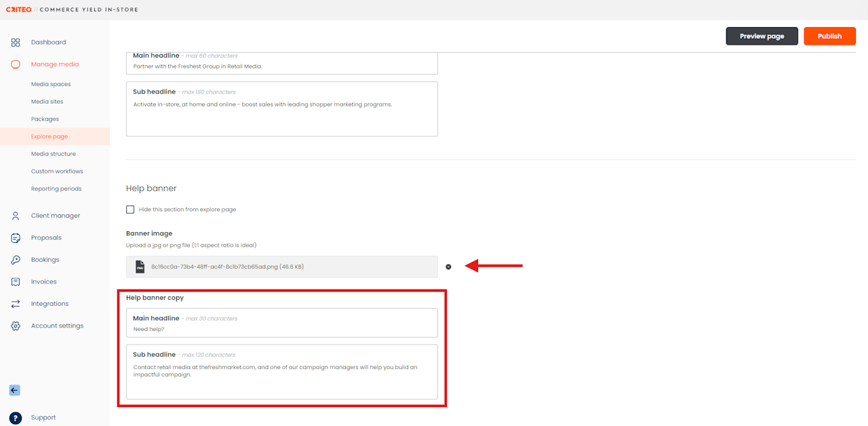
Task: Go to Reporting periods
Action: point(56,189)
